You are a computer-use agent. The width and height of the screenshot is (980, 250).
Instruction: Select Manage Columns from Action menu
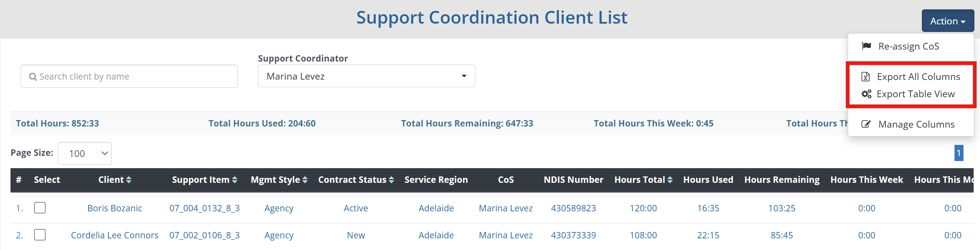(916, 124)
